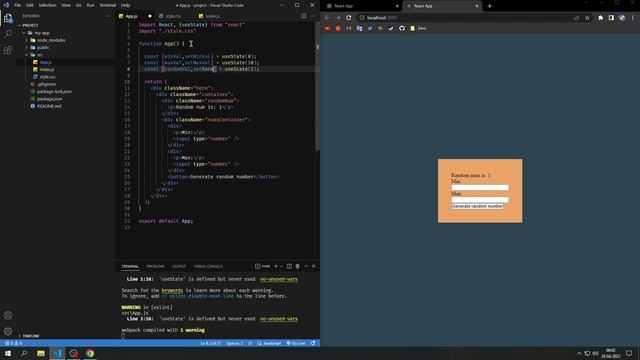Click the Min number input field
Viewport: 640px width, 360px height.
[x=480, y=187]
